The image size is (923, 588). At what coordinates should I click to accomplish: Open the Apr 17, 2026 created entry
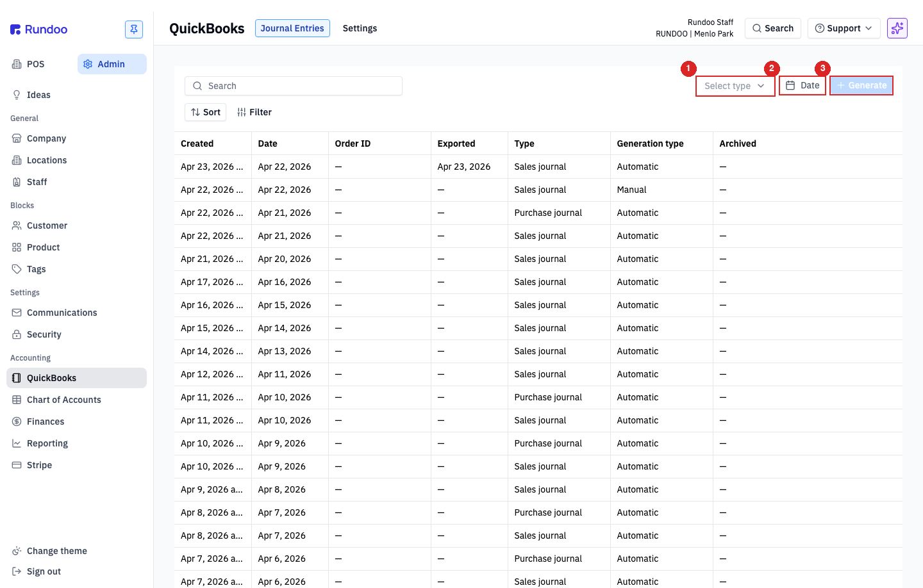click(212, 282)
